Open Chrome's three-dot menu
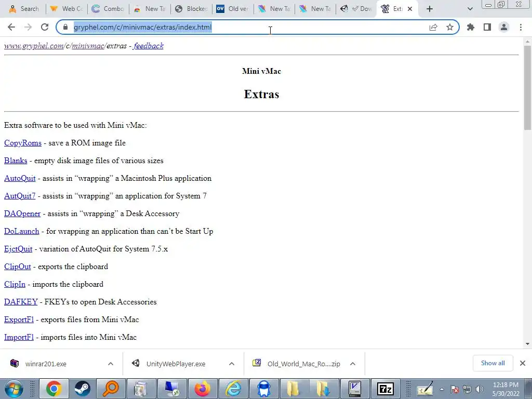This screenshot has height=399, width=532. tap(521, 27)
